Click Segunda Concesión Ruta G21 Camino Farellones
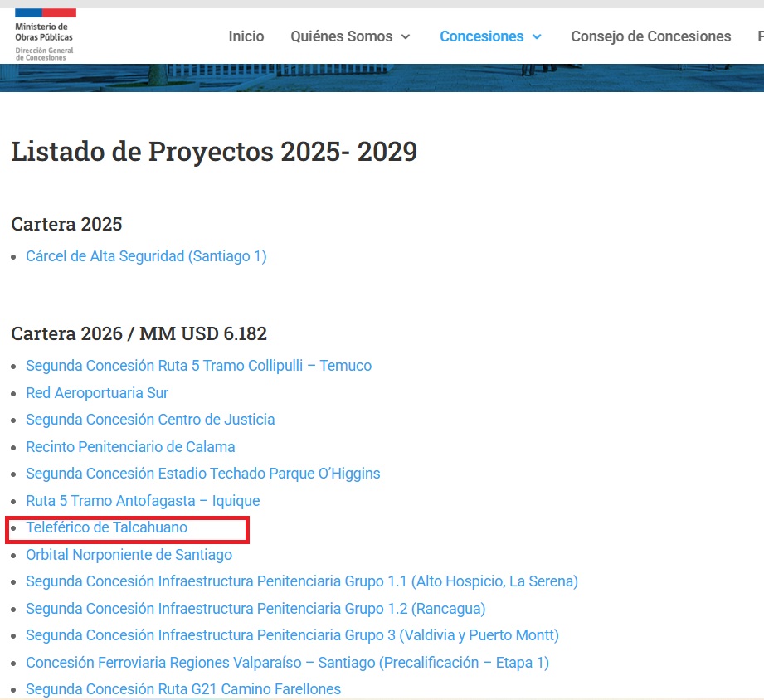 click(183, 689)
